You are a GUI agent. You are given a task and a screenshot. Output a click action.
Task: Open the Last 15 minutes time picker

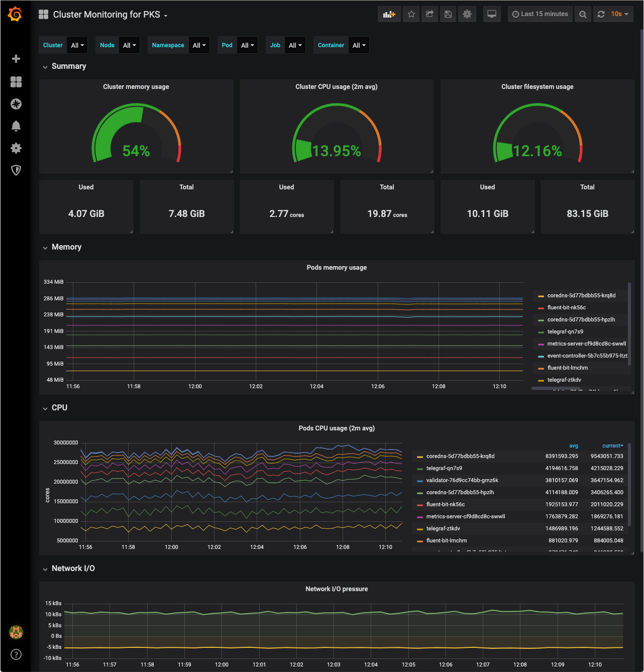coord(540,15)
